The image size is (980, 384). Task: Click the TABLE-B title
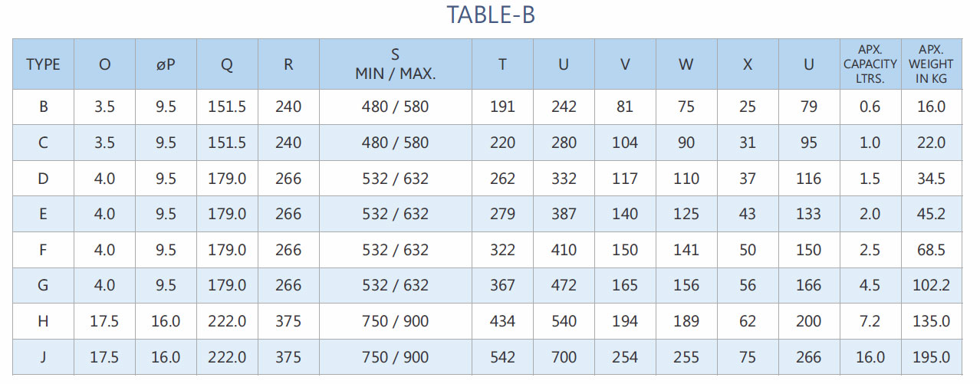(491, 15)
